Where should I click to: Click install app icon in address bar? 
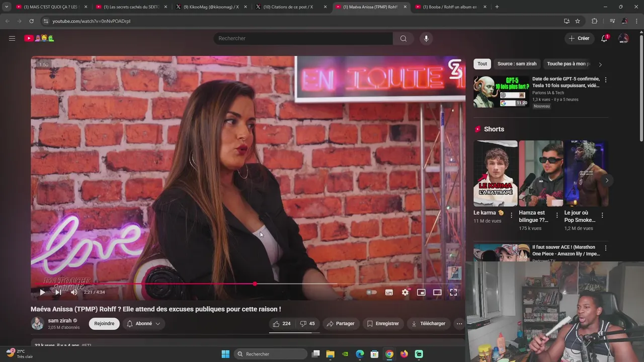point(567,21)
